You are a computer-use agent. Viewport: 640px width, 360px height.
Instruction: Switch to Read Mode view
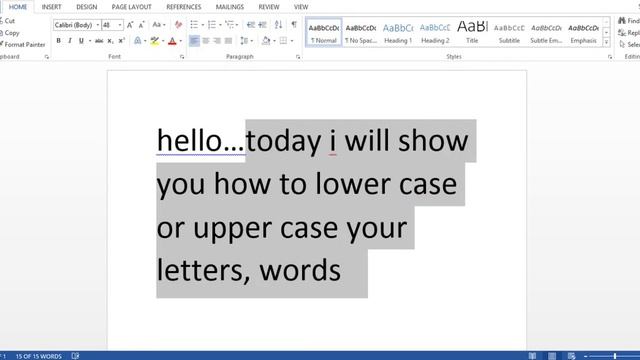click(x=532, y=356)
